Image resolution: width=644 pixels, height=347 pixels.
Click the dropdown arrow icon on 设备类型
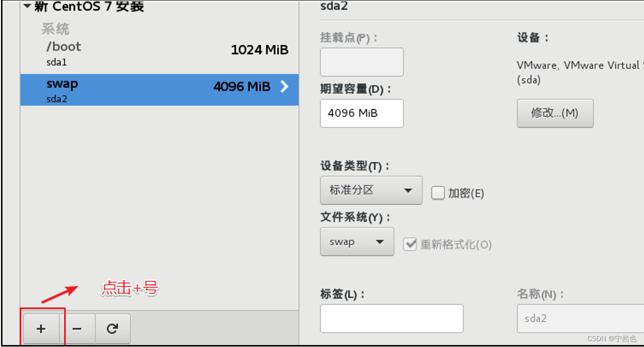(409, 190)
